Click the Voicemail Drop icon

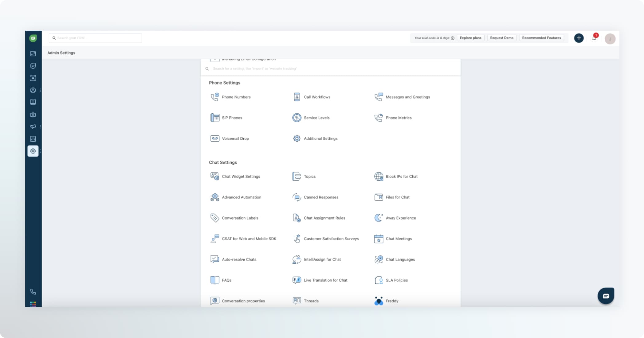click(x=215, y=138)
